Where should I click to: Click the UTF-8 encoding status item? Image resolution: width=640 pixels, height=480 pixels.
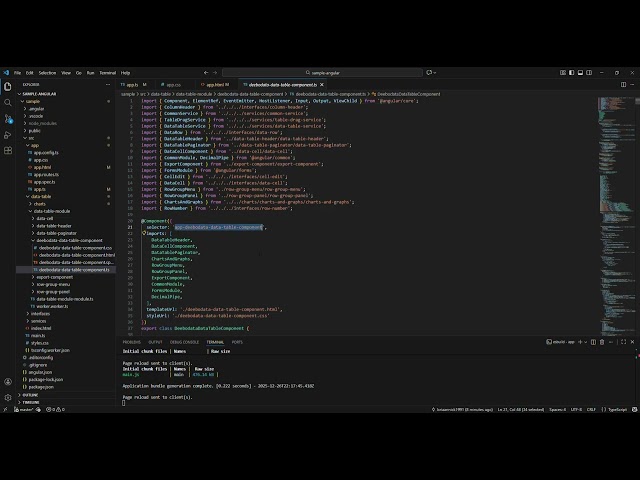coord(576,409)
